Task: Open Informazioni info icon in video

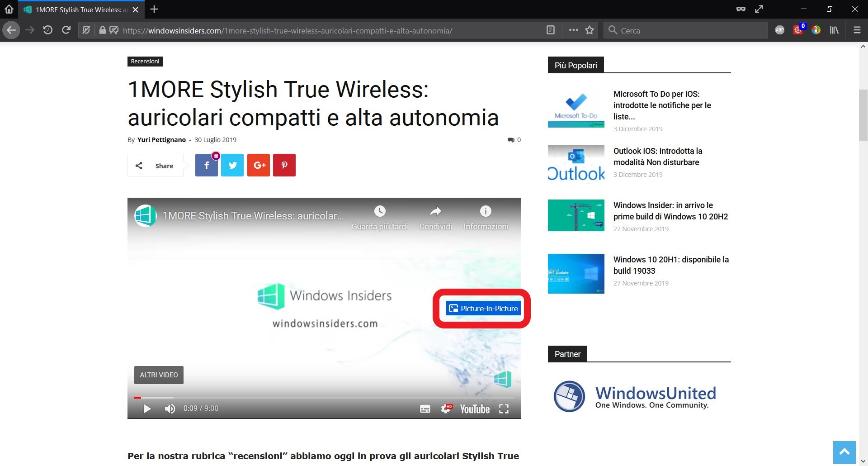Action: pyautogui.click(x=486, y=218)
